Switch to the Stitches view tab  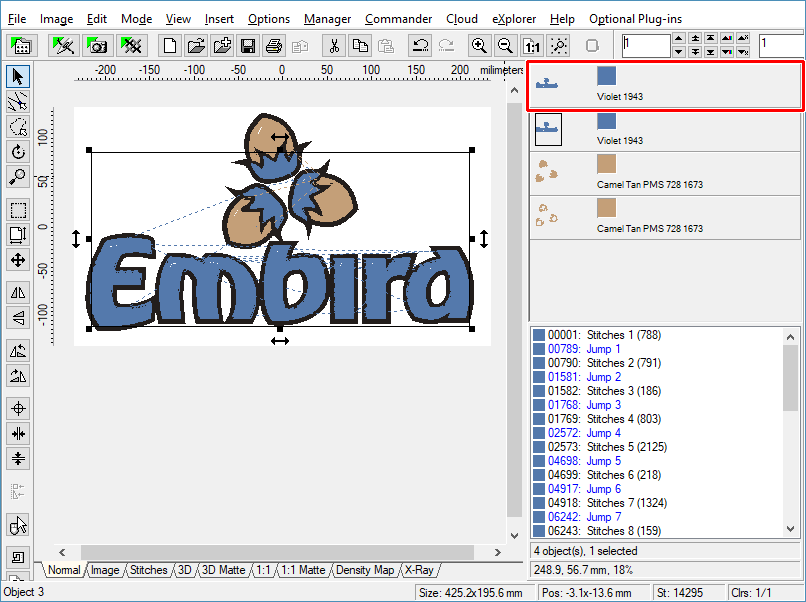click(x=149, y=570)
